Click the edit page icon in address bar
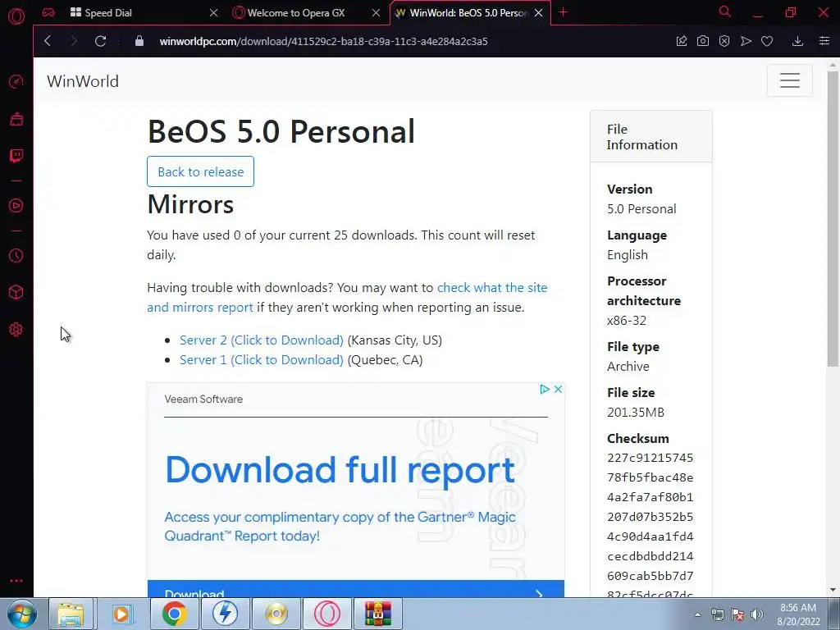The width and height of the screenshot is (840, 630). (x=682, y=41)
